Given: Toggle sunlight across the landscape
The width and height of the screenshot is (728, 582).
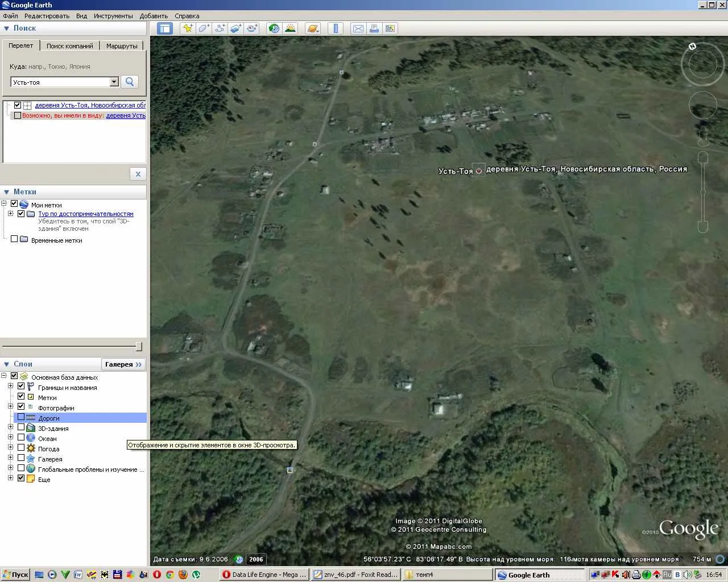Looking at the screenshot, I should (290, 28).
